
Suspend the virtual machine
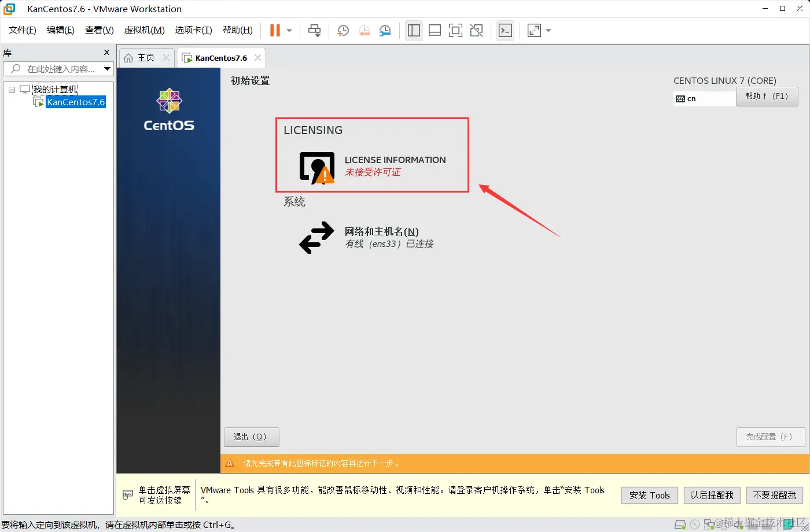pos(277,30)
